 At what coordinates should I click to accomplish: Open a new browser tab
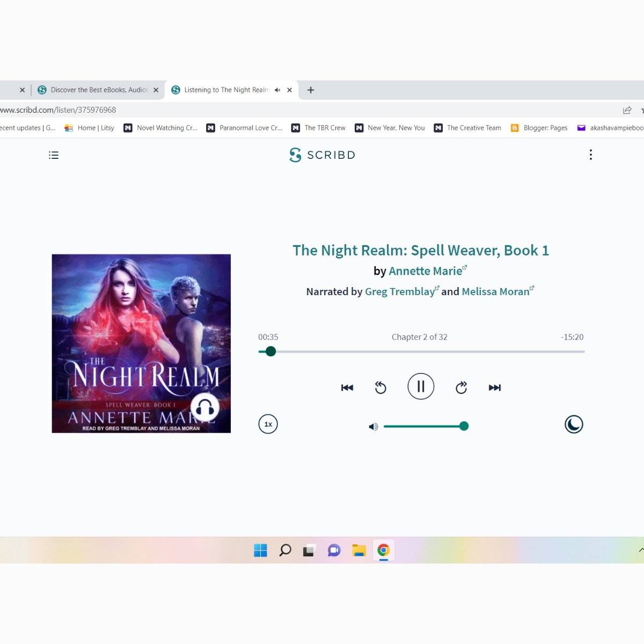click(311, 90)
